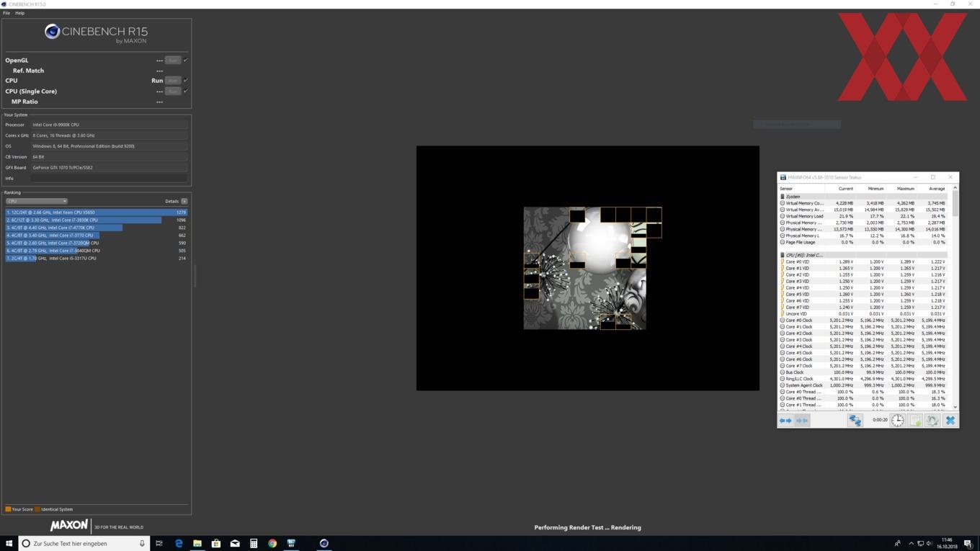Select the Intel Xeon CPU X5650 ranking entry
This screenshot has height=551, width=980.
97,212
